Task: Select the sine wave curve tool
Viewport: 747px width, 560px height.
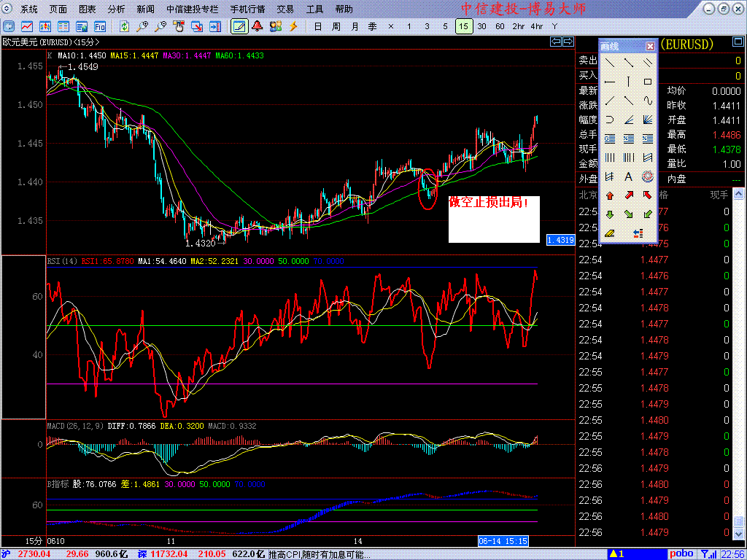Action: (647, 101)
